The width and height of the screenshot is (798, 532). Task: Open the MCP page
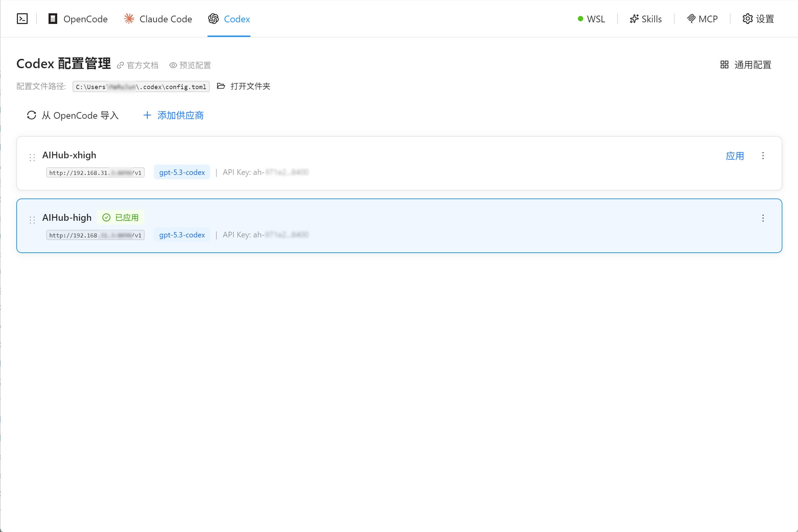[702, 19]
